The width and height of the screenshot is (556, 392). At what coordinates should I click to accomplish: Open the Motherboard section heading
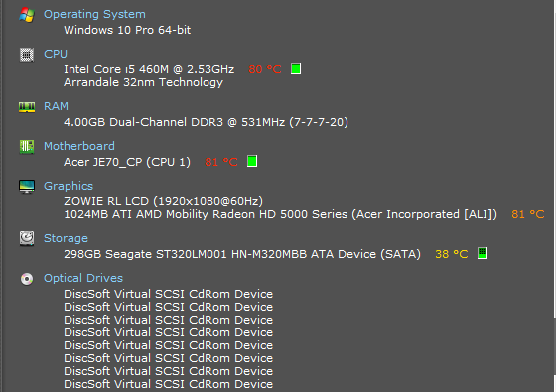tap(79, 146)
